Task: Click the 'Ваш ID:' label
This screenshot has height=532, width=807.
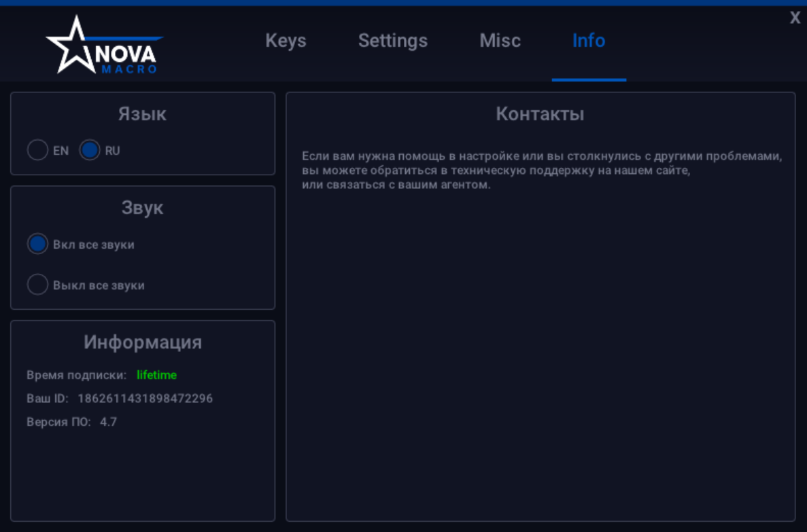Action: pyautogui.click(x=48, y=399)
